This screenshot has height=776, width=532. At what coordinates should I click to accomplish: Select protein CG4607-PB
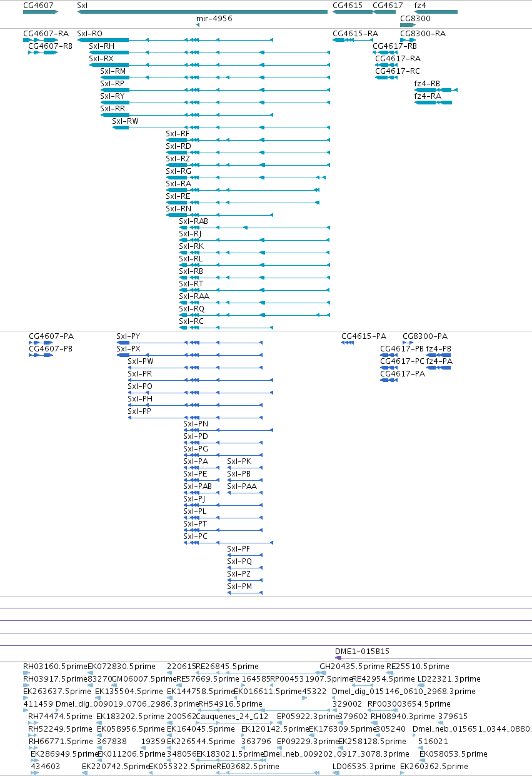[51, 349]
